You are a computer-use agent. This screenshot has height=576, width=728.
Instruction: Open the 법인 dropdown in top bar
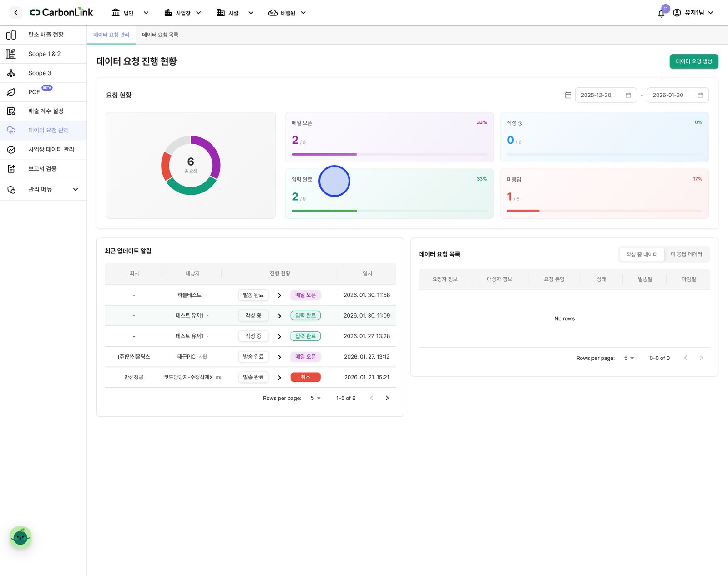[x=130, y=13]
